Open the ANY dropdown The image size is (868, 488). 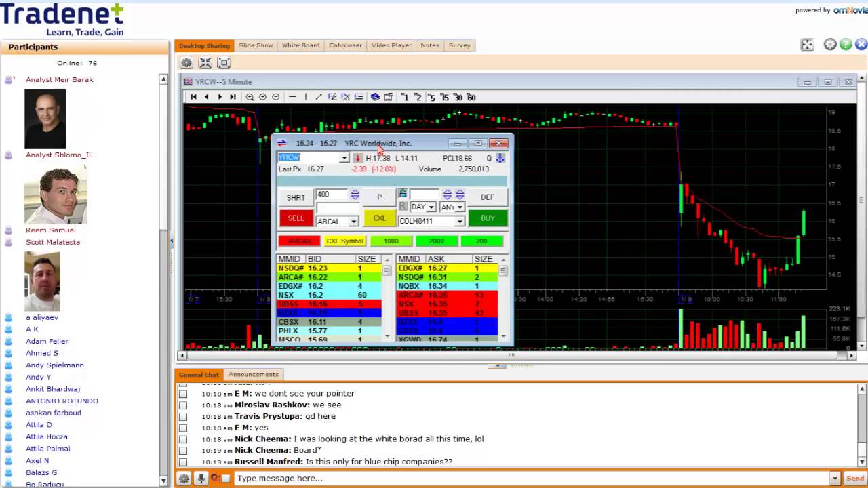pyautogui.click(x=460, y=207)
